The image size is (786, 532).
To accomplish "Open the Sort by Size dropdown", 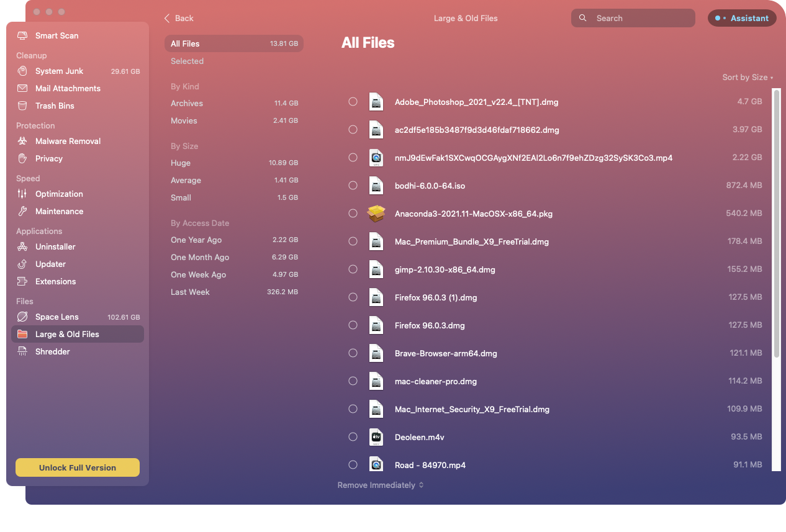I will point(748,78).
